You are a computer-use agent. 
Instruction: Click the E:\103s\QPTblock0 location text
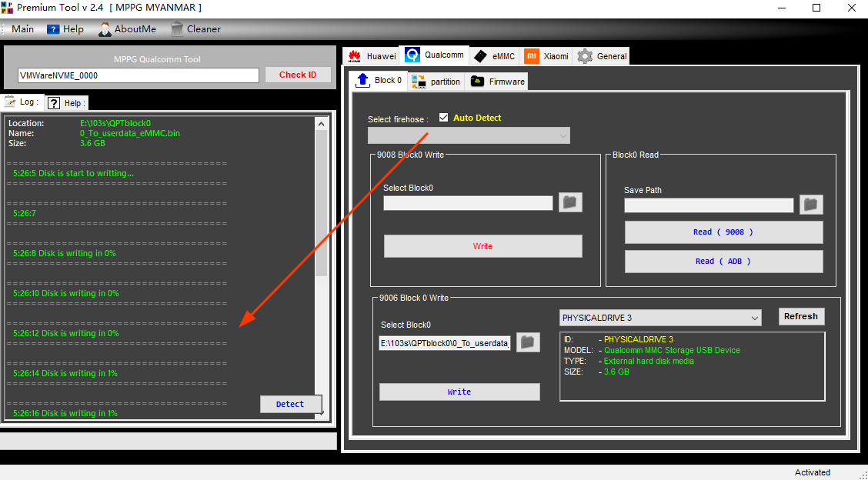point(115,123)
